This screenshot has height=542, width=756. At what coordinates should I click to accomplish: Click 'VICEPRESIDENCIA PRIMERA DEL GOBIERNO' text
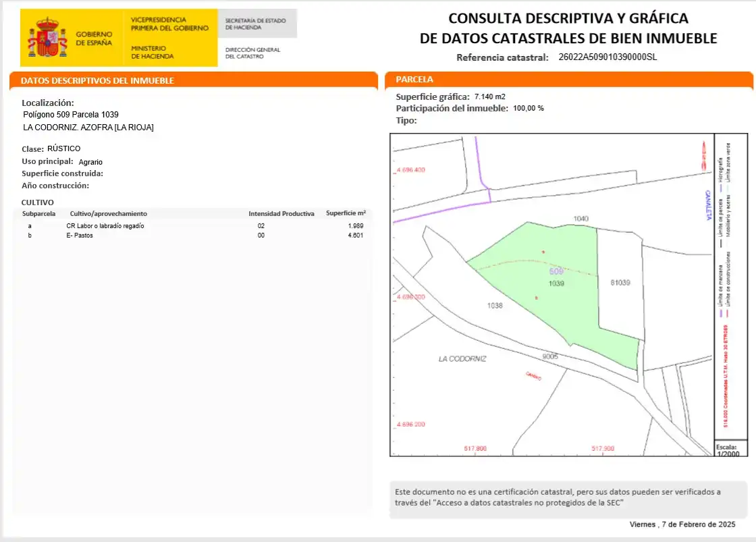[169, 24]
